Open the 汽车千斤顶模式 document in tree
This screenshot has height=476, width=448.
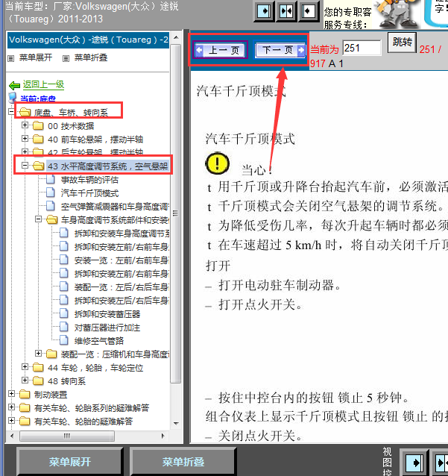pyautogui.click(x=89, y=193)
